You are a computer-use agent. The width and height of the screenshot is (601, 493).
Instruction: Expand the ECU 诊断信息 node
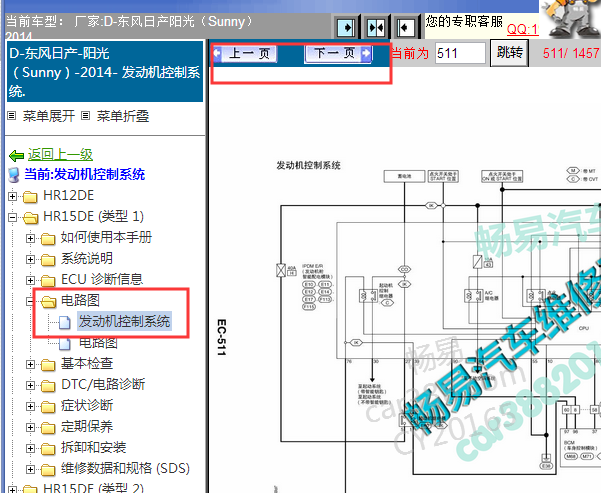(30, 280)
